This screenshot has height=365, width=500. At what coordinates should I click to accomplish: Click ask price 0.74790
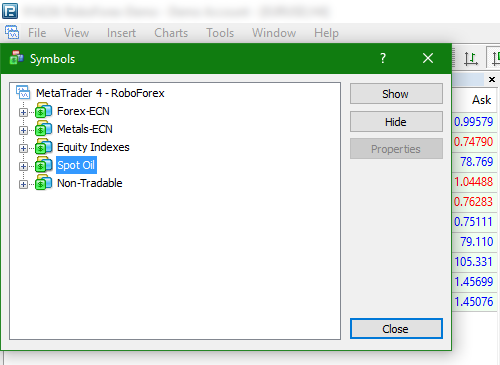473,142
